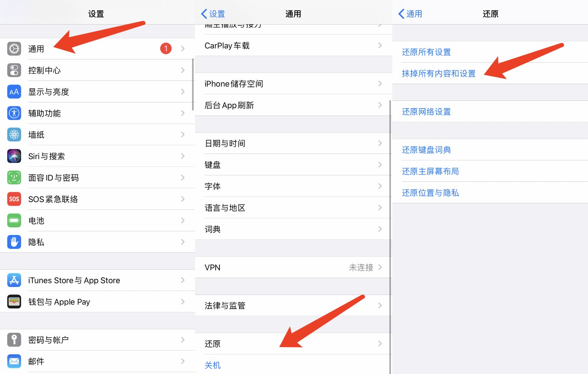Tap the Wallet (钱包) icon

(x=14, y=302)
